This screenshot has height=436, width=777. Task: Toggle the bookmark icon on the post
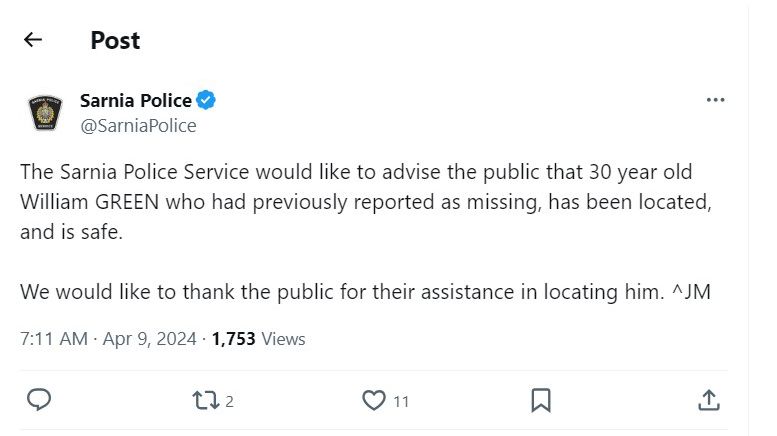[540, 401]
